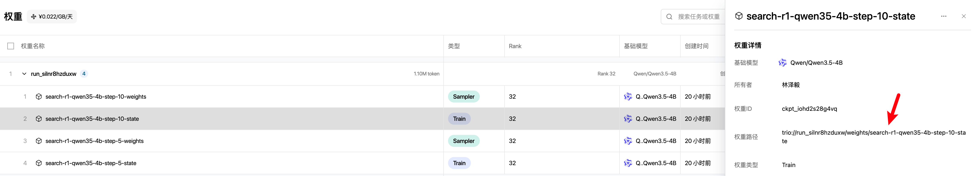Click Qwen logo in step-5-weights row
Screen dimensions: 980x176
628,141
